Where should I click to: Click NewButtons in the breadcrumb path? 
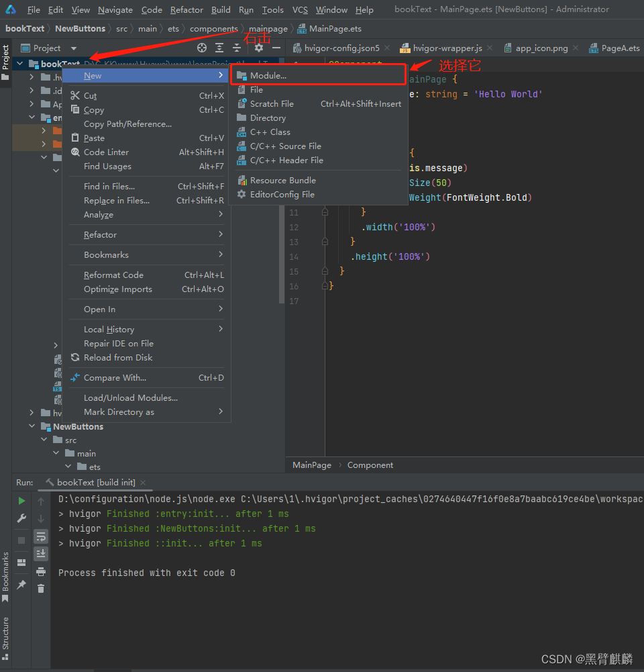tap(80, 29)
